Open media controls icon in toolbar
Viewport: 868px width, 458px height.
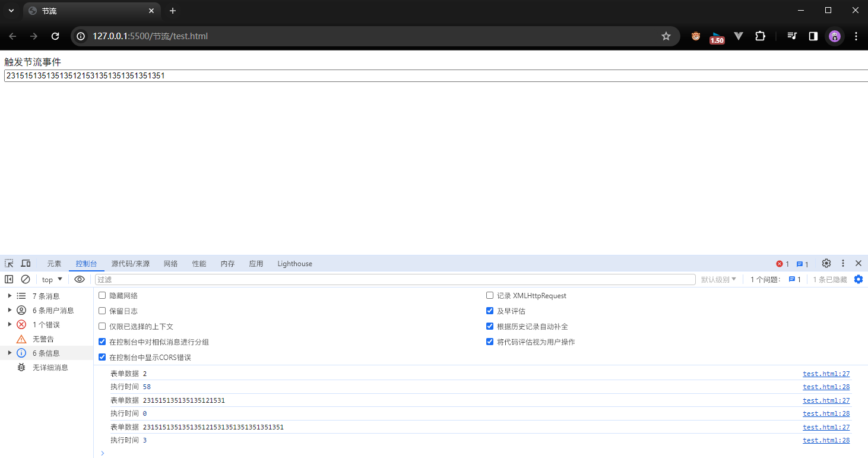tap(791, 36)
